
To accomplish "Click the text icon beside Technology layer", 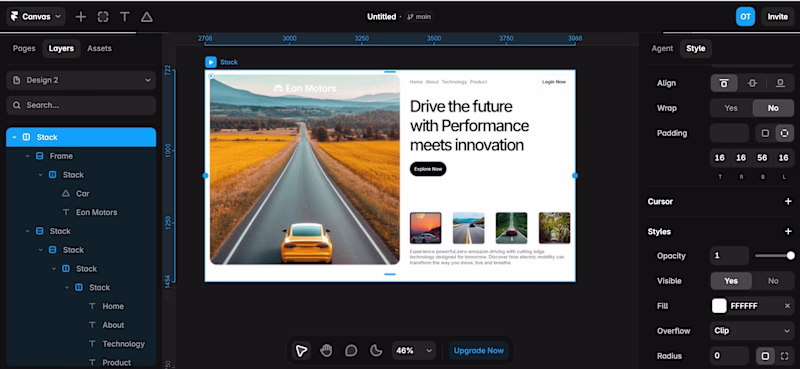I will coord(92,344).
